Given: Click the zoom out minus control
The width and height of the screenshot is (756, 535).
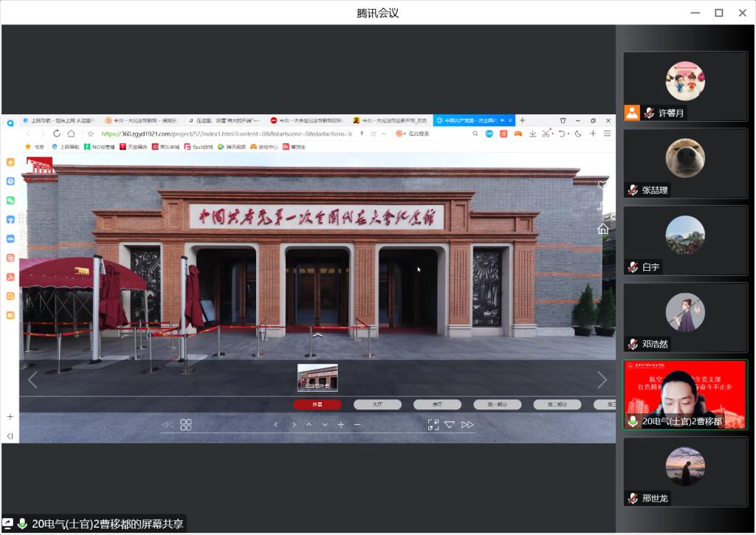Looking at the screenshot, I should click(357, 424).
